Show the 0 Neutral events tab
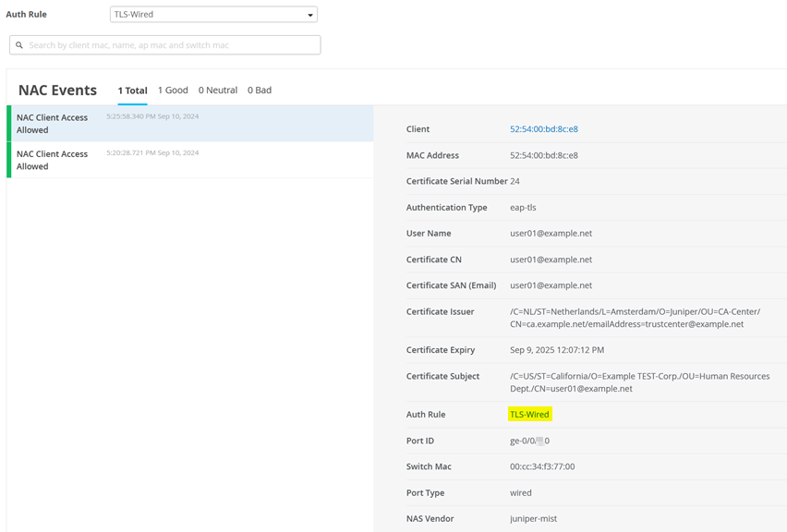This screenshot has height=532, width=787. (218, 91)
